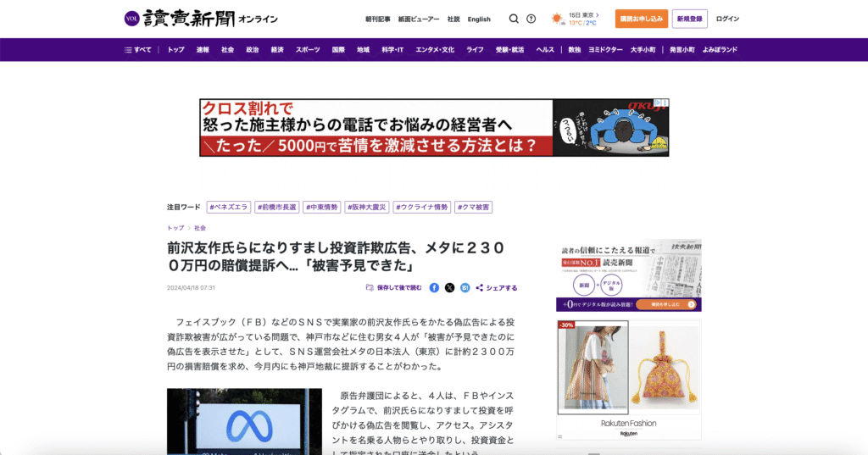Viewport: 868px width, 455px height.
Task: Click #前橋市長選 trending tag
Action: click(277, 207)
